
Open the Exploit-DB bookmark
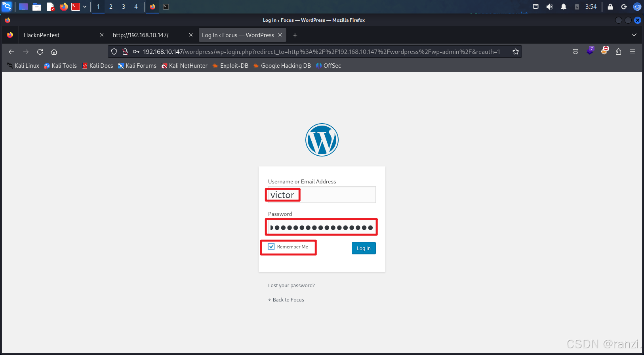coord(230,66)
